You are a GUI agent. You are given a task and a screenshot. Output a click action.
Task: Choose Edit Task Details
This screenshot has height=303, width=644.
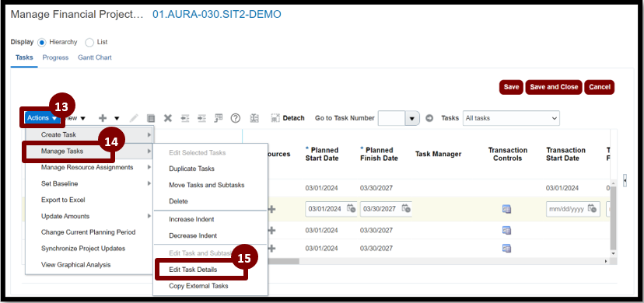(x=210, y=270)
